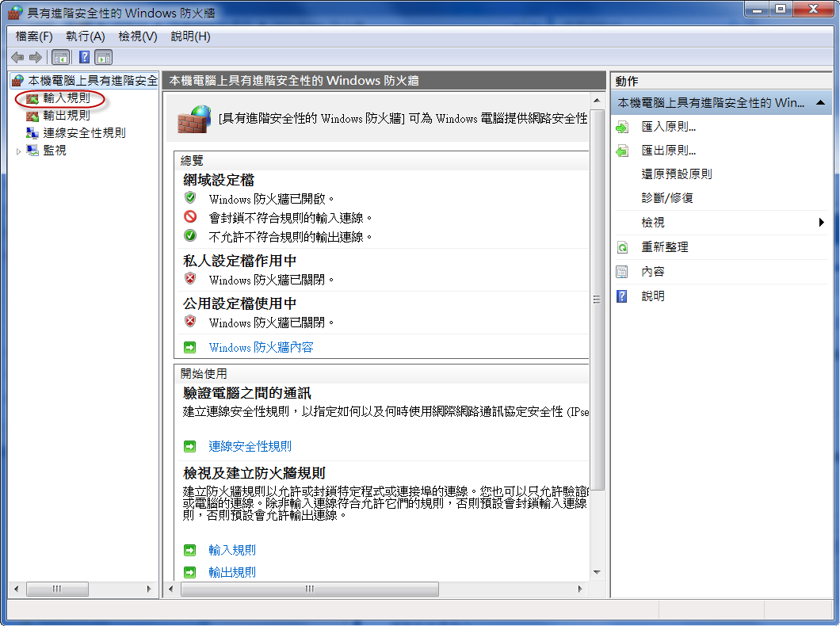The height and width of the screenshot is (626, 840).
Task: Click the center pane scroll right arrow
Action: 580,589
